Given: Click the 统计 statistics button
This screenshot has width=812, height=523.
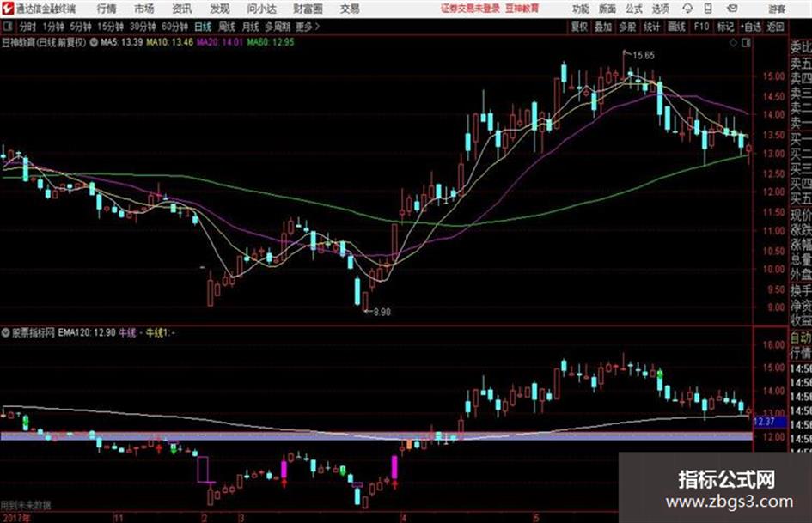Looking at the screenshot, I should coord(652,27).
